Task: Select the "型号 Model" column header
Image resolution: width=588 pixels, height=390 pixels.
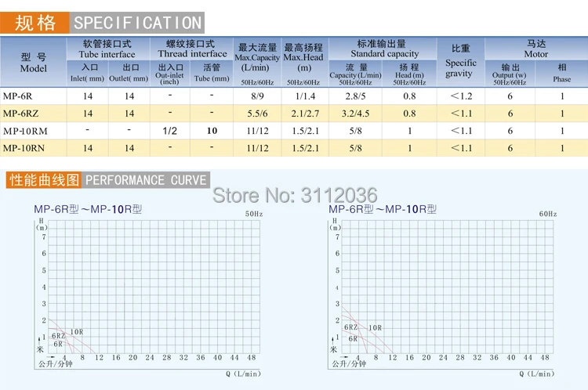Action: coord(34,63)
